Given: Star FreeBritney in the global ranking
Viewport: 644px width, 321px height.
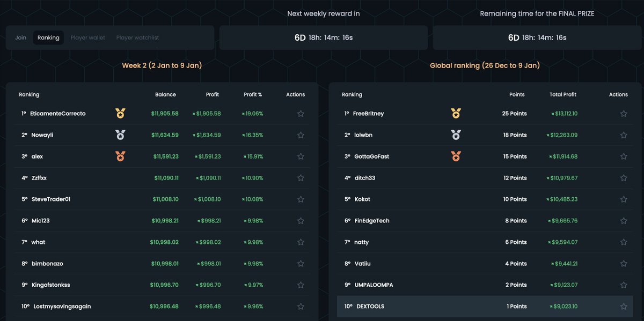Looking at the screenshot, I should click(624, 114).
